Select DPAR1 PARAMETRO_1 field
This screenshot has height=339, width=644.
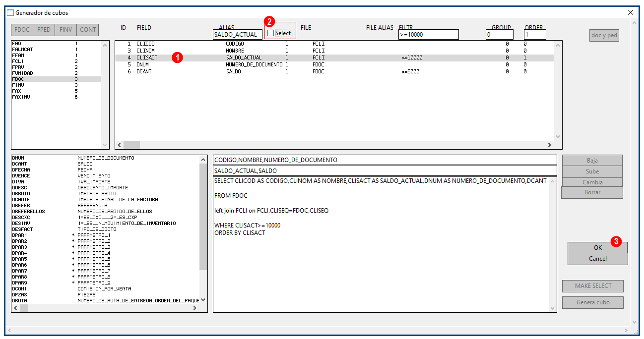coord(105,235)
